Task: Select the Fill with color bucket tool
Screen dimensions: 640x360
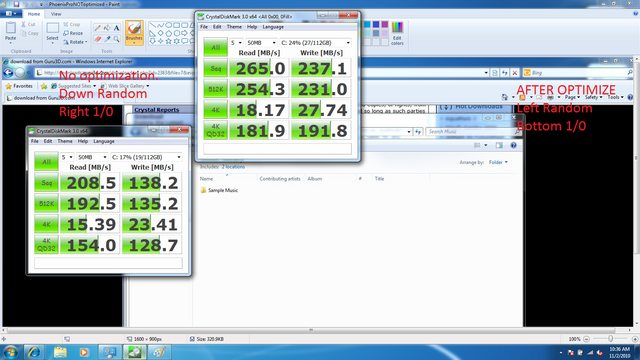Action: pyautogui.click(x=107, y=28)
